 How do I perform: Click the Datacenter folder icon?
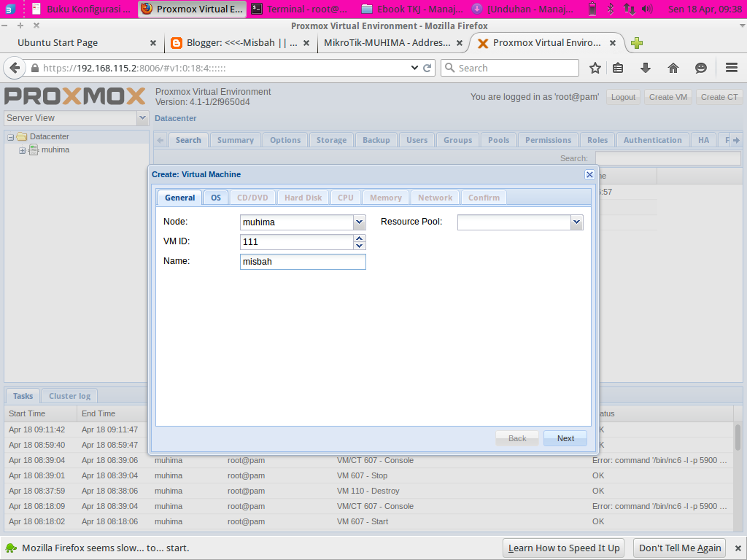22,136
